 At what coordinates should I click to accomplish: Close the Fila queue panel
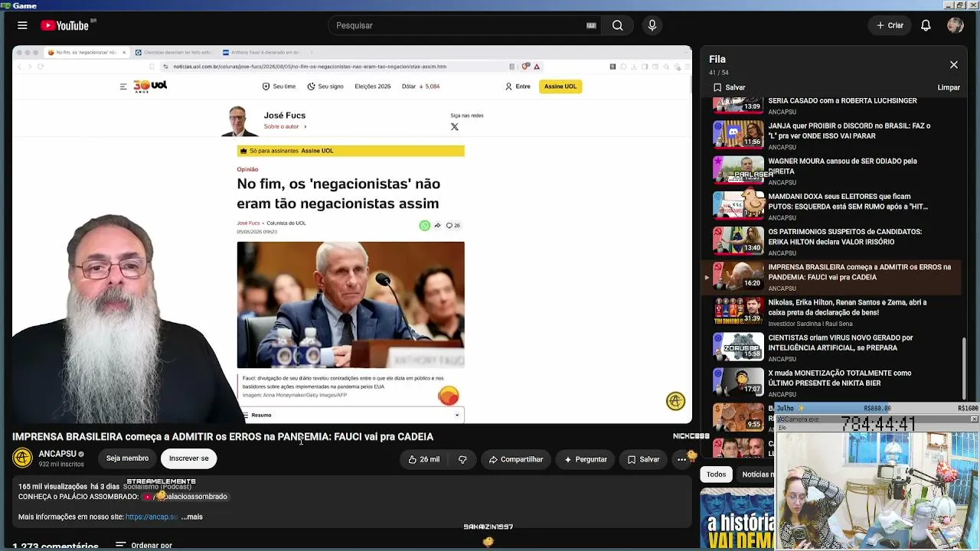954,65
